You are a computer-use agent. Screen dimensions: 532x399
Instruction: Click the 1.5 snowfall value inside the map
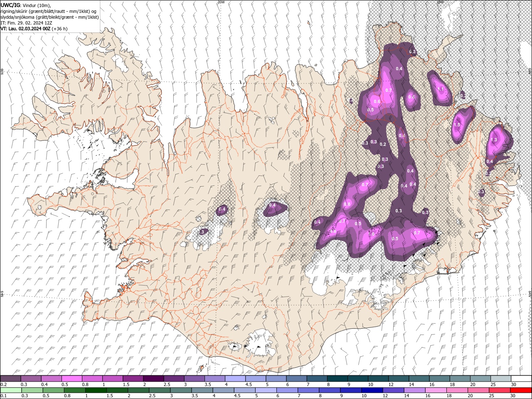coord(457,125)
